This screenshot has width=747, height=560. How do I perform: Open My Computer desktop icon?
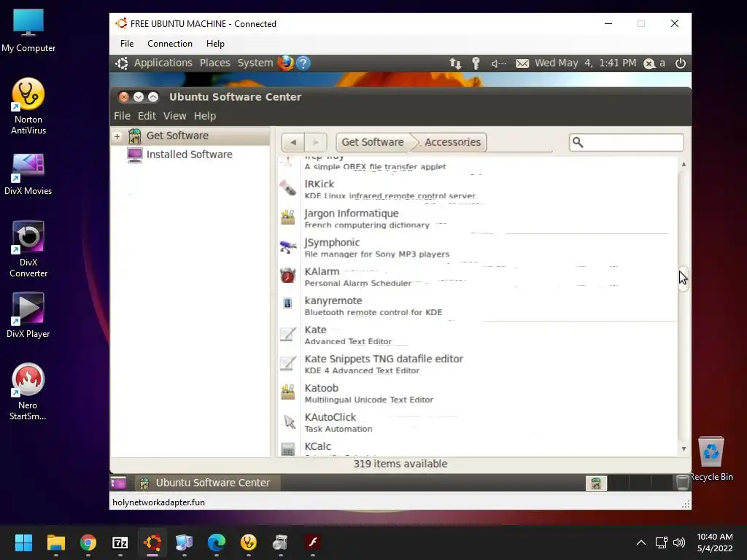coord(28,30)
